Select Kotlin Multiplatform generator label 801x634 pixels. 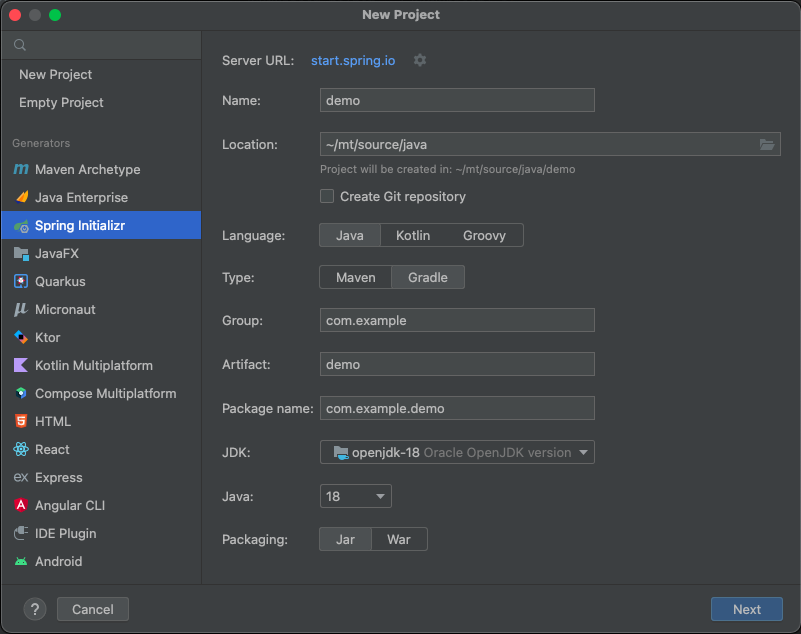point(94,366)
